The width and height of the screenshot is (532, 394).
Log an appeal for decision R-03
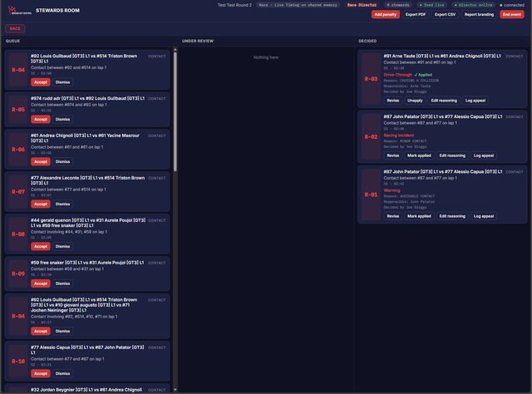pyautogui.click(x=475, y=101)
